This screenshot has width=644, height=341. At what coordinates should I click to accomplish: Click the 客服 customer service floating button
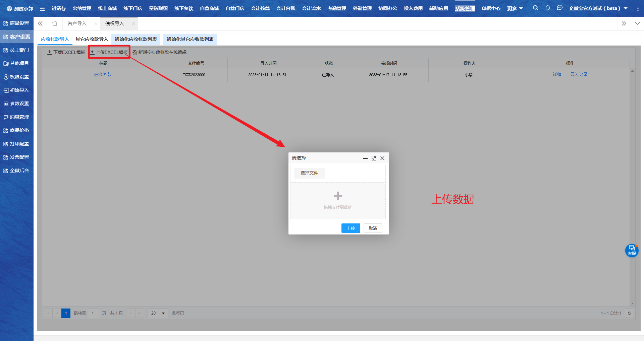point(632,250)
